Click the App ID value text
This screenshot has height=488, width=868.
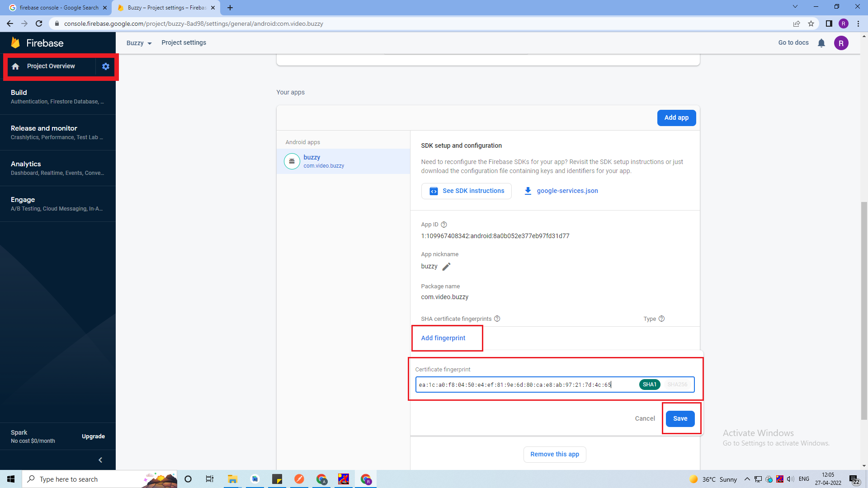[495, 236]
